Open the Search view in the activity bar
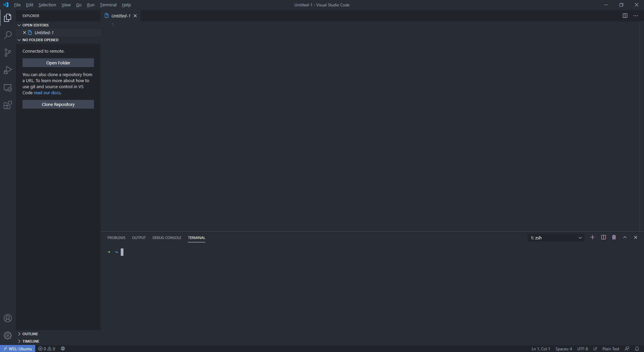Image resolution: width=644 pixels, height=352 pixels. point(7,35)
